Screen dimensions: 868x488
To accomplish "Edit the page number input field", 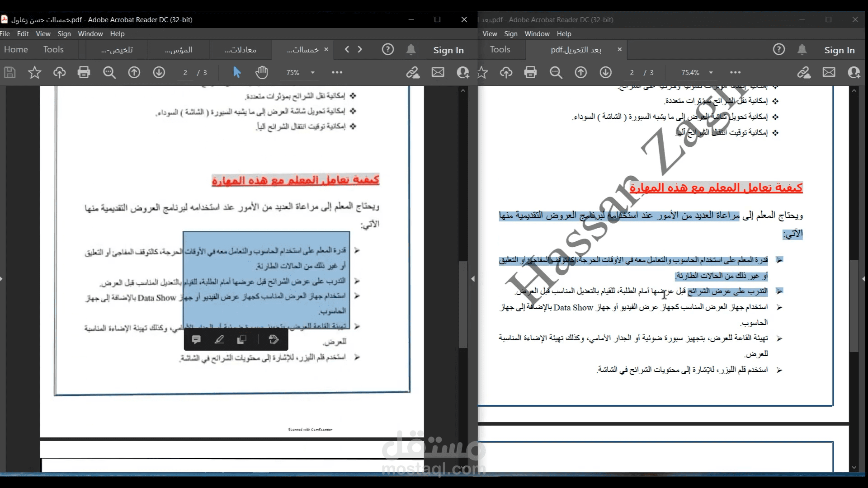I will coord(184,72).
